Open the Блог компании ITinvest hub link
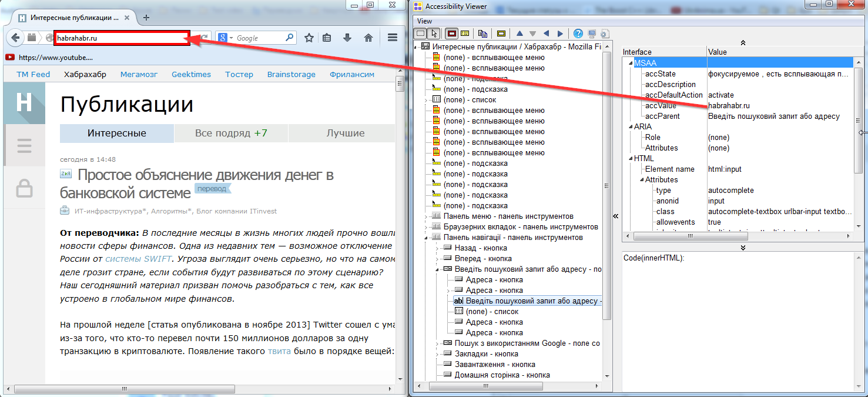868x397 pixels. click(x=237, y=211)
